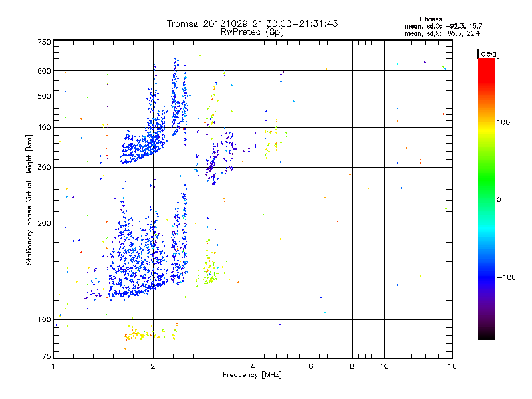This screenshot has width=532, height=399.
Task: Click the black bottom of the colorbar
Action: (487, 334)
